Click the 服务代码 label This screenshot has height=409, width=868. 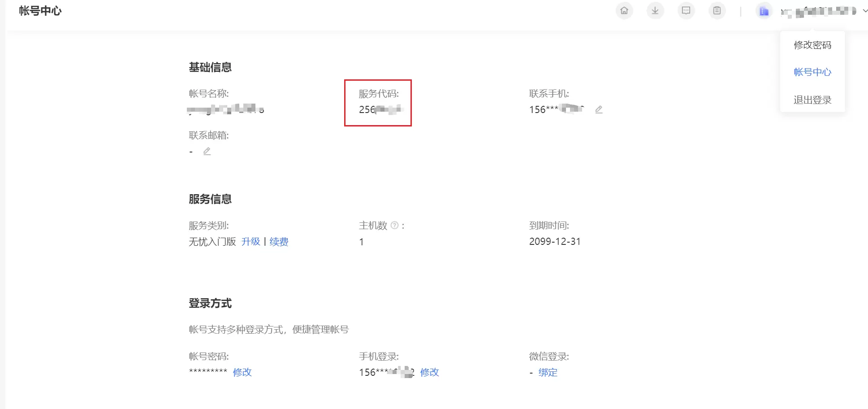tap(379, 94)
